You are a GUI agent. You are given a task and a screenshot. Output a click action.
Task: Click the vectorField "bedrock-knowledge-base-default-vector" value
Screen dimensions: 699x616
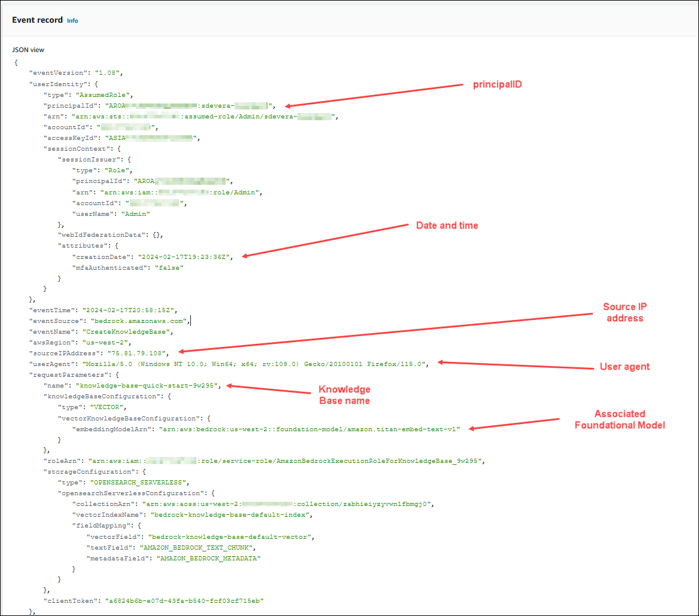coord(230,536)
